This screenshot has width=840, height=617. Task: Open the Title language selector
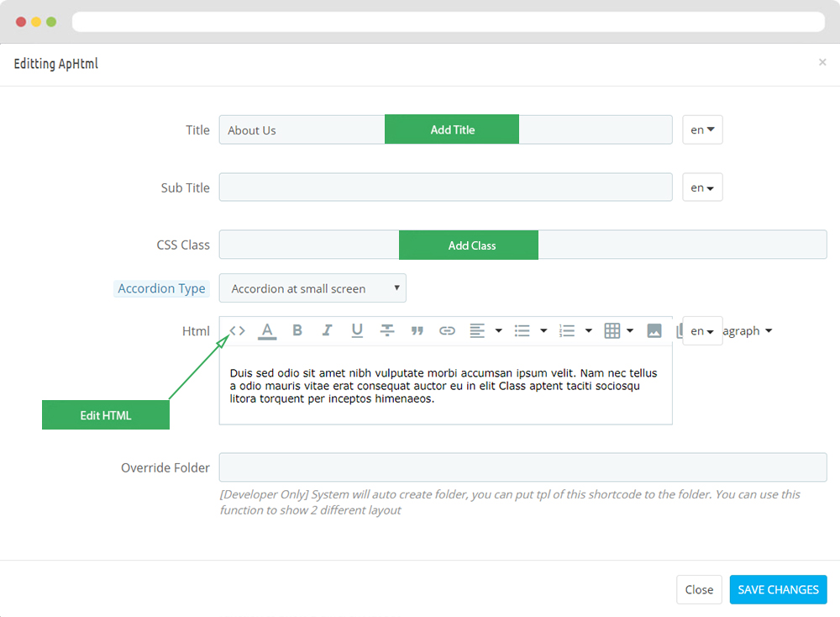click(x=702, y=130)
